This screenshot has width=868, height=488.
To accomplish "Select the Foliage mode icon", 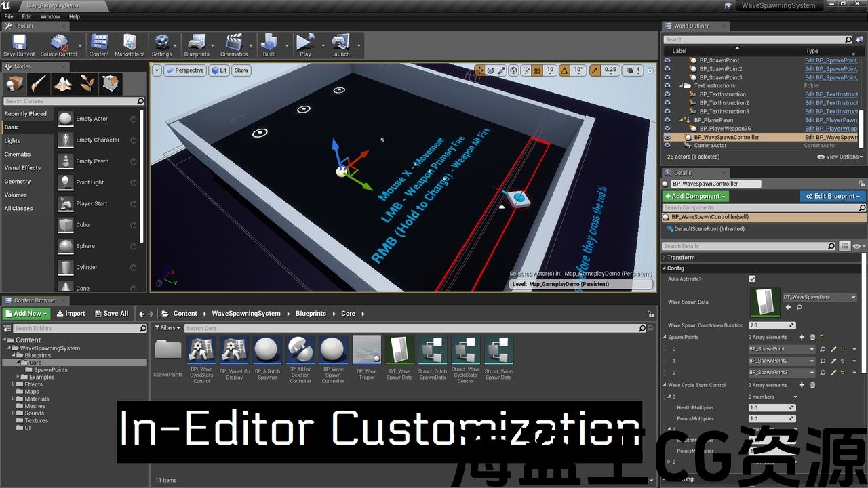I will [x=87, y=83].
